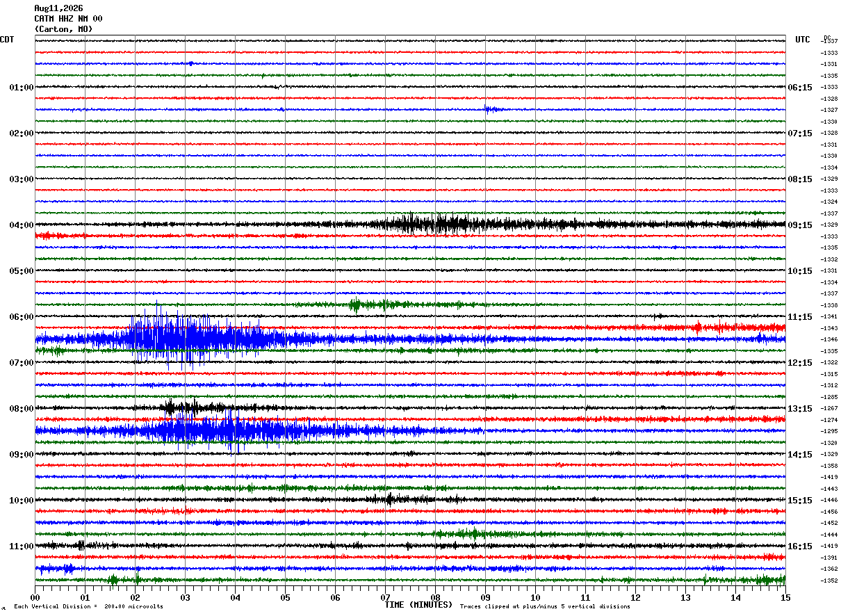Click the CDT timezone heading
Screen dimensions: 841x616
pyautogui.click(x=7, y=40)
